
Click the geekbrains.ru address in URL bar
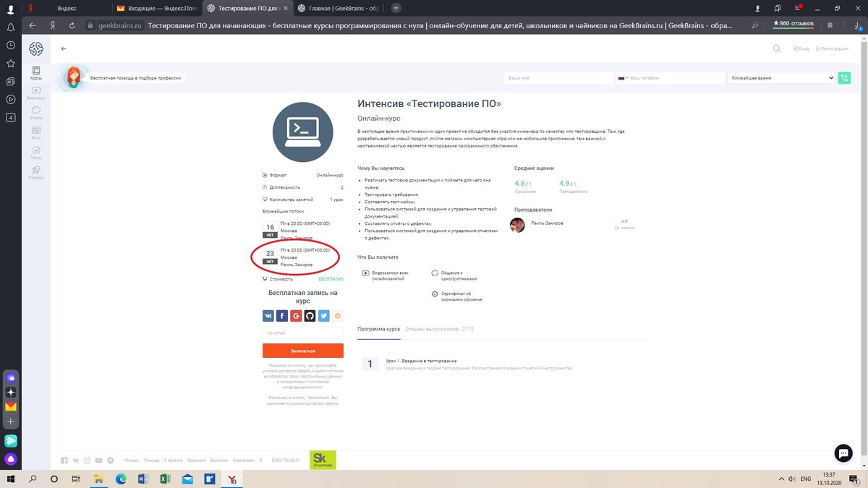[x=119, y=25]
